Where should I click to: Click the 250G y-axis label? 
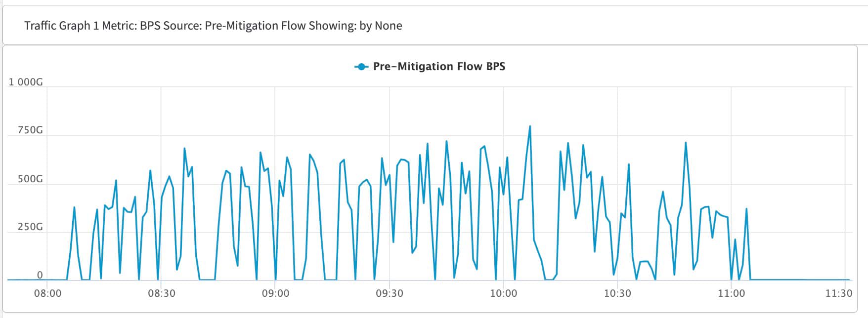coord(30,227)
